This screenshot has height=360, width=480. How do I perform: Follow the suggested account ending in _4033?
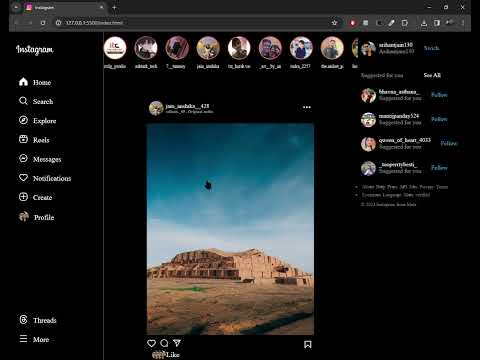(x=449, y=143)
